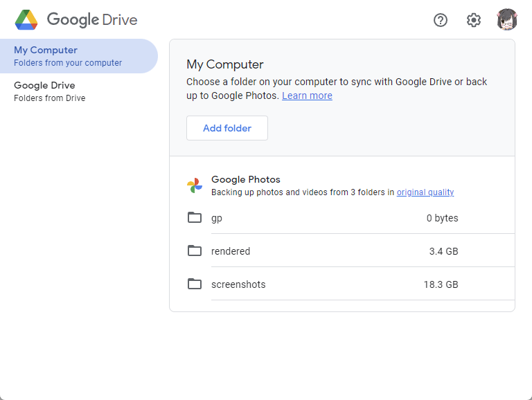
Task: Click the 18.3 GB size value
Action: click(441, 284)
